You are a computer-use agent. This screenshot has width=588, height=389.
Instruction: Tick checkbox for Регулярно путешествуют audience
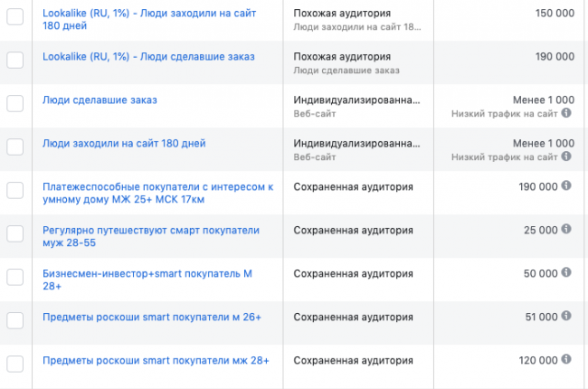coord(15,233)
